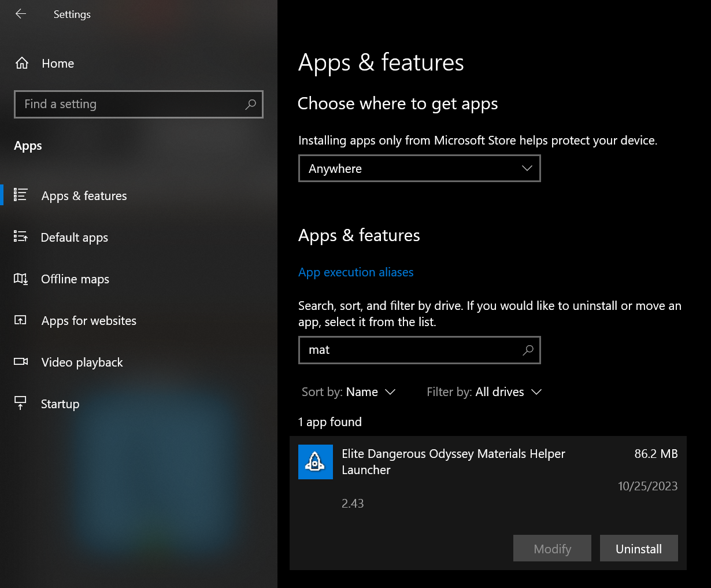Open the App execution aliases link
The height and width of the screenshot is (588, 711).
click(x=356, y=272)
